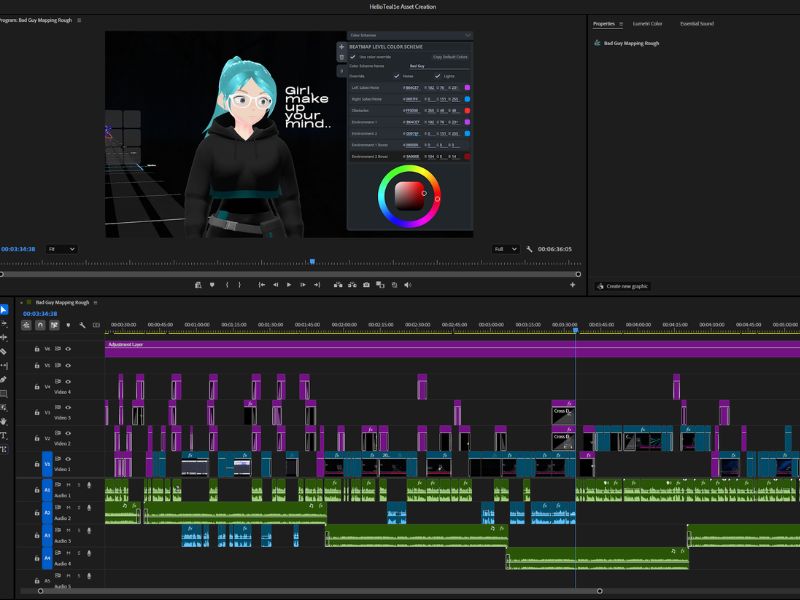The width and height of the screenshot is (800, 600).
Task: Select the Rectangle tool
Action: click(4, 393)
